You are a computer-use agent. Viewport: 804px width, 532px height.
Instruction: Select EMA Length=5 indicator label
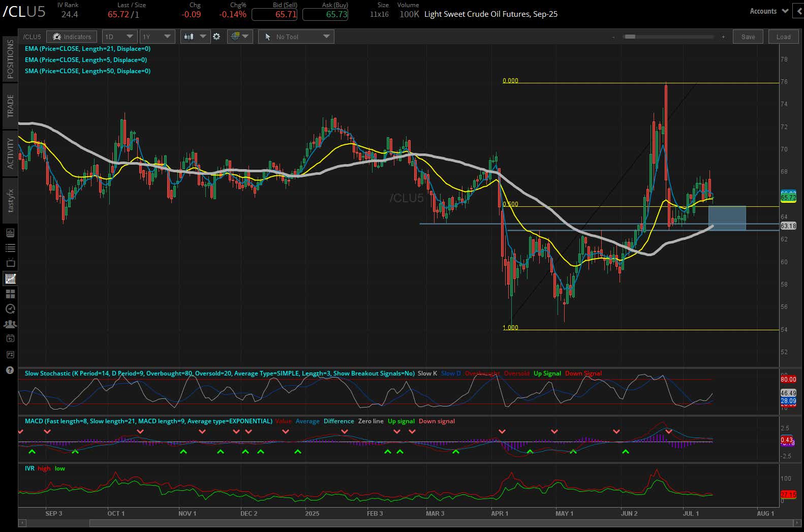point(86,60)
